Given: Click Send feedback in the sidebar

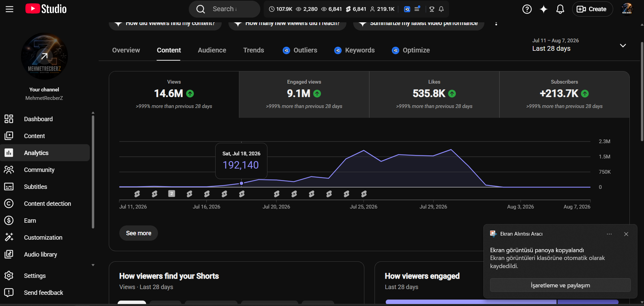Looking at the screenshot, I should (x=45, y=292).
